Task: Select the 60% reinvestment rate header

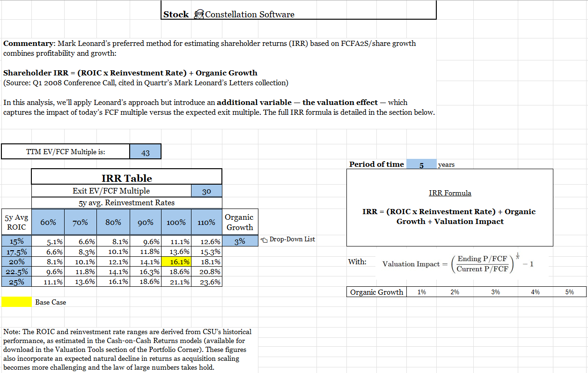Action: (48, 223)
